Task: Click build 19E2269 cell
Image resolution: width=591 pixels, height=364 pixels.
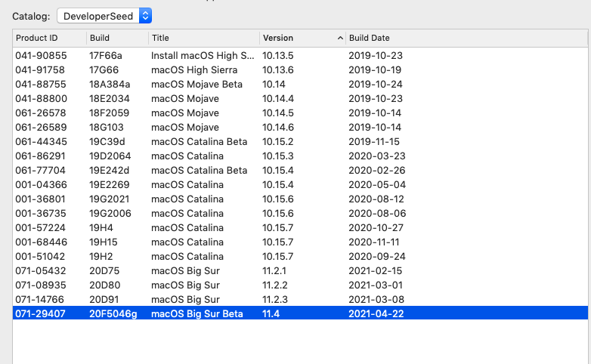Action: (110, 184)
